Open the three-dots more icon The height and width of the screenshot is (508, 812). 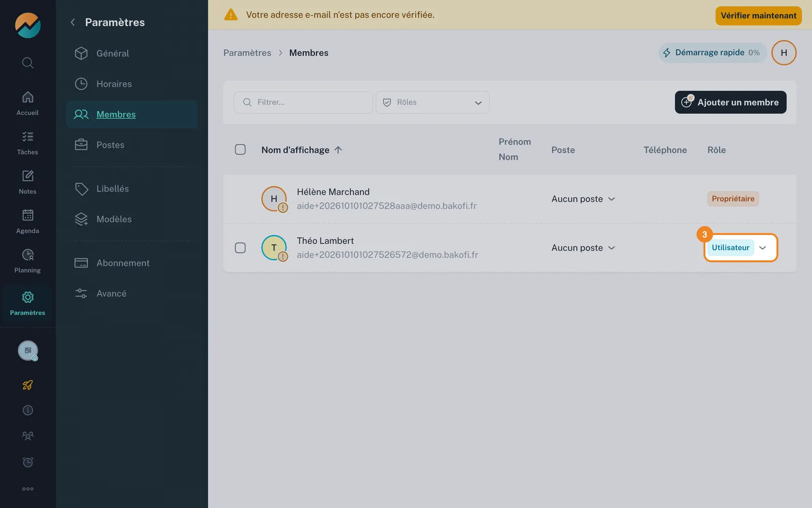click(28, 489)
